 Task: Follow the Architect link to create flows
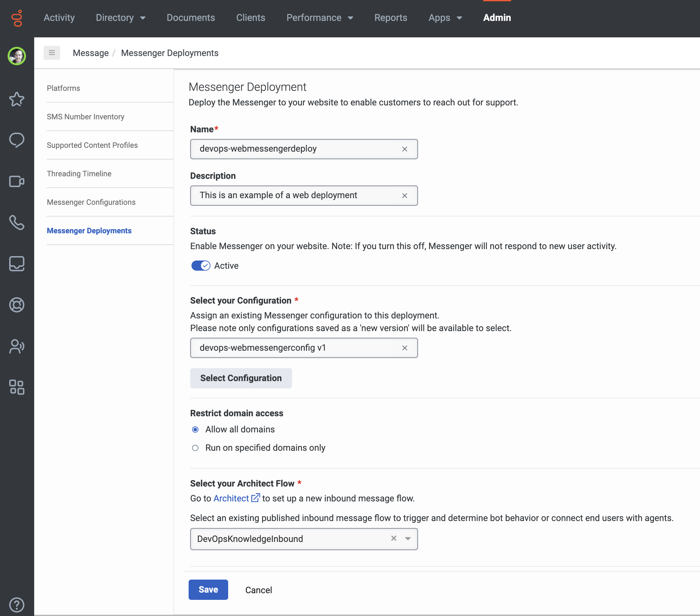pyautogui.click(x=231, y=499)
